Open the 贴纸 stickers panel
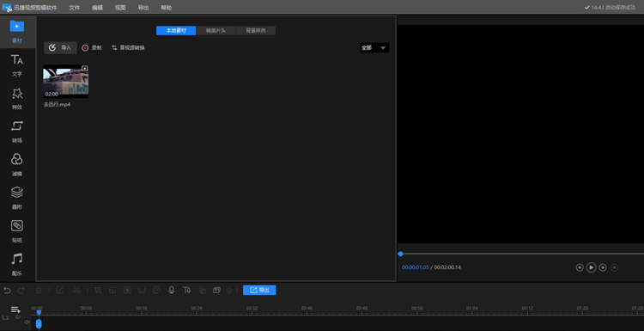644x331 pixels. point(17,231)
